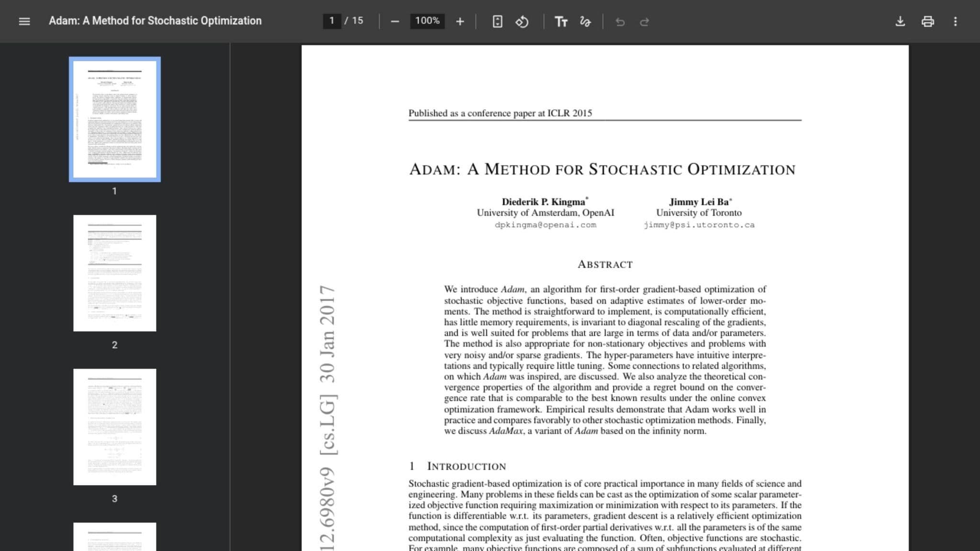
Task: Click the document title in the toolbar
Action: pyautogui.click(x=155, y=21)
